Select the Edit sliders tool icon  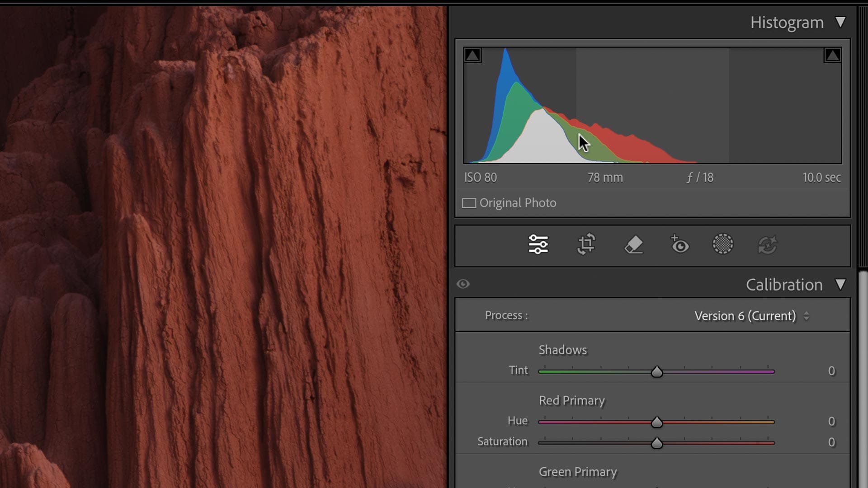pyautogui.click(x=538, y=244)
